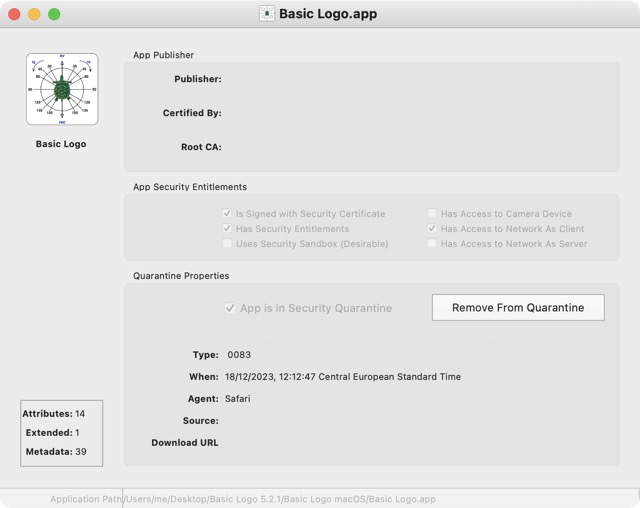Enable Uses Security Sandbox (Desirable) checkbox
Image resolution: width=640 pixels, height=508 pixels.
pyautogui.click(x=228, y=244)
